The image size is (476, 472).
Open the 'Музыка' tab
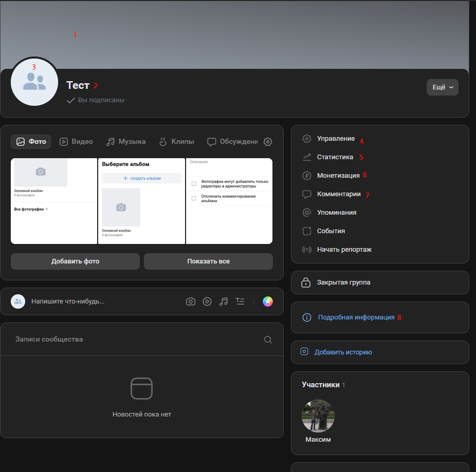pos(126,142)
